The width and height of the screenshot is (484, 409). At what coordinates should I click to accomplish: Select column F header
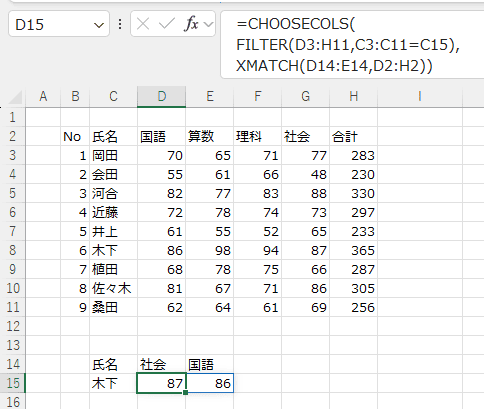point(258,97)
